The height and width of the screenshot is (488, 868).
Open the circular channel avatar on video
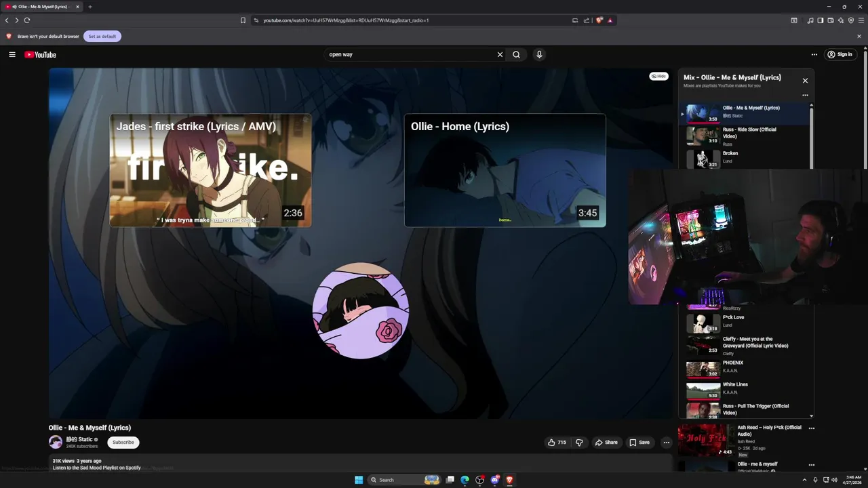[360, 310]
